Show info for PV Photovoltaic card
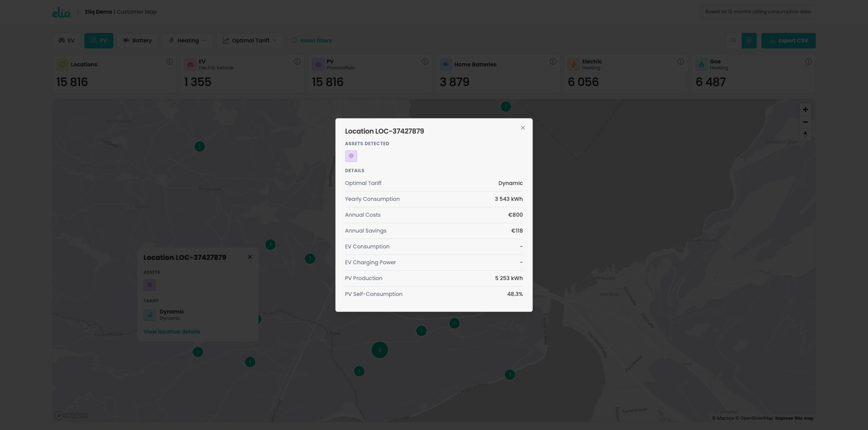 point(425,62)
